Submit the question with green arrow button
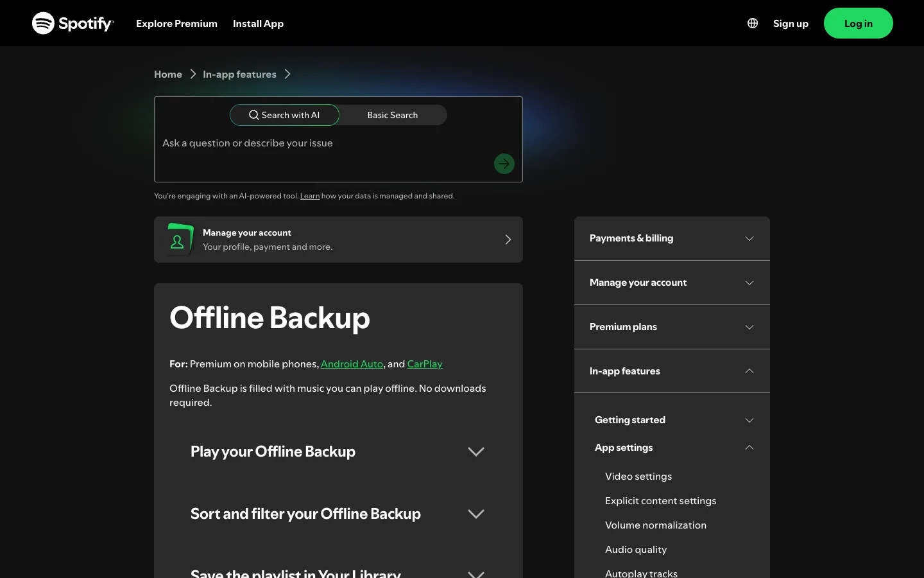Image resolution: width=924 pixels, height=578 pixels. [x=504, y=164]
